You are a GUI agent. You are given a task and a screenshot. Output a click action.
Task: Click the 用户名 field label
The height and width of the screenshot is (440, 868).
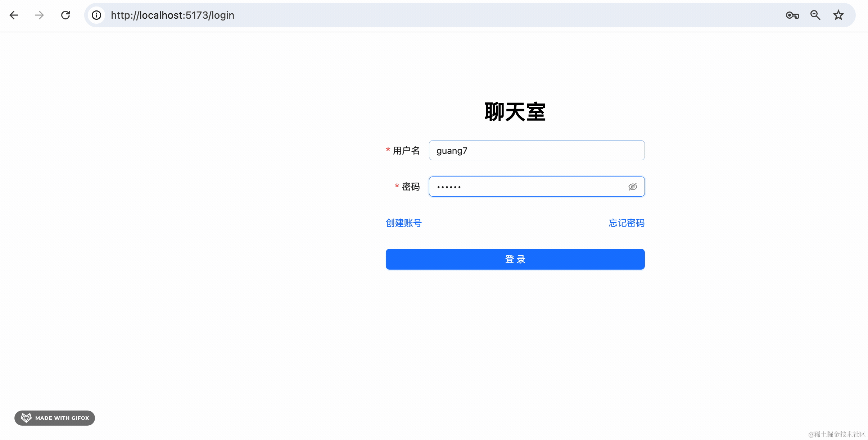click(x=406, y=150)
